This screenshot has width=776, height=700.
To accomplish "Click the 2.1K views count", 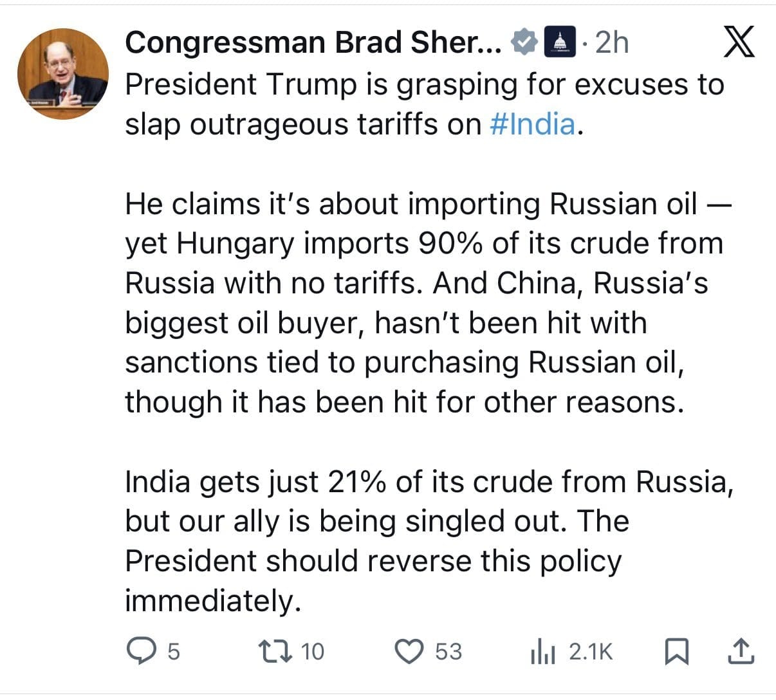I will click(591, 652).
